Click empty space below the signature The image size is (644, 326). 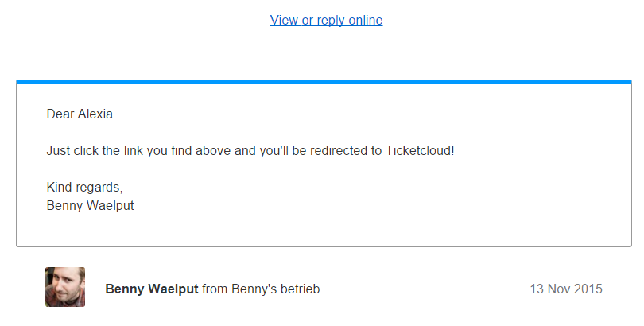324,230
